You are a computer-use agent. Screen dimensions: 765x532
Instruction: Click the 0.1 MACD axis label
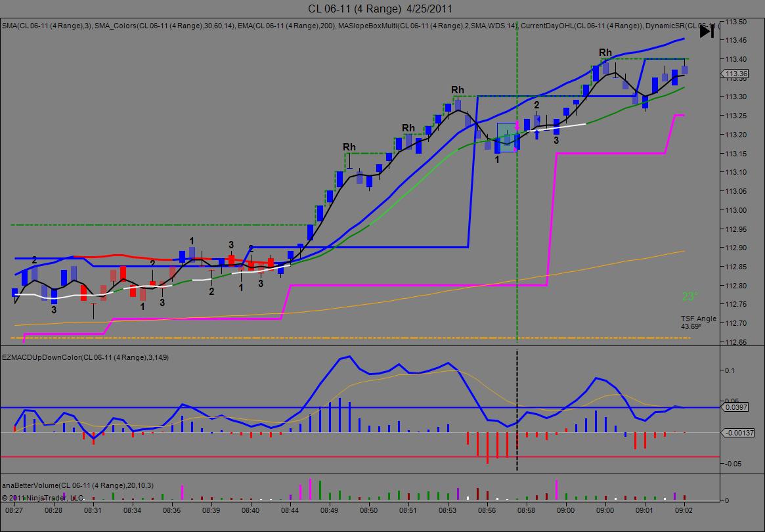pyautogui.click(x=730, y=370)
